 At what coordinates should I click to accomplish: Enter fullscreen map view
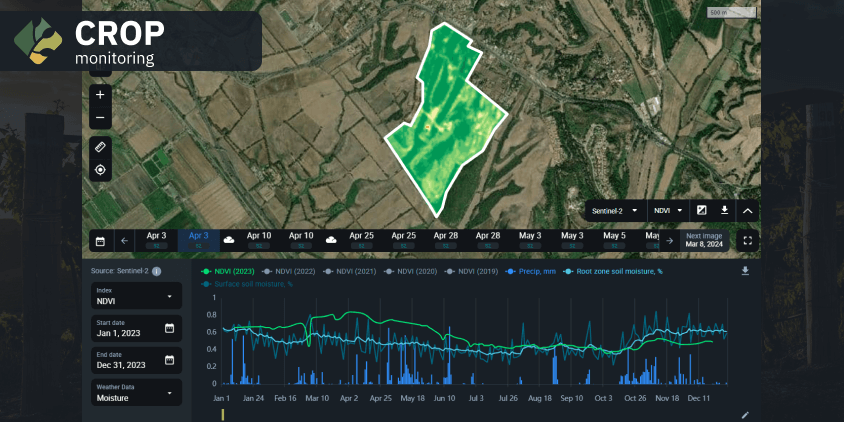(747, 241)
